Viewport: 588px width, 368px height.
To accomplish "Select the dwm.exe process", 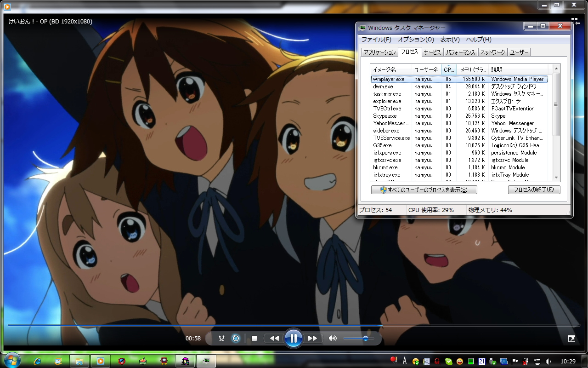I will (x=459, y=86).
